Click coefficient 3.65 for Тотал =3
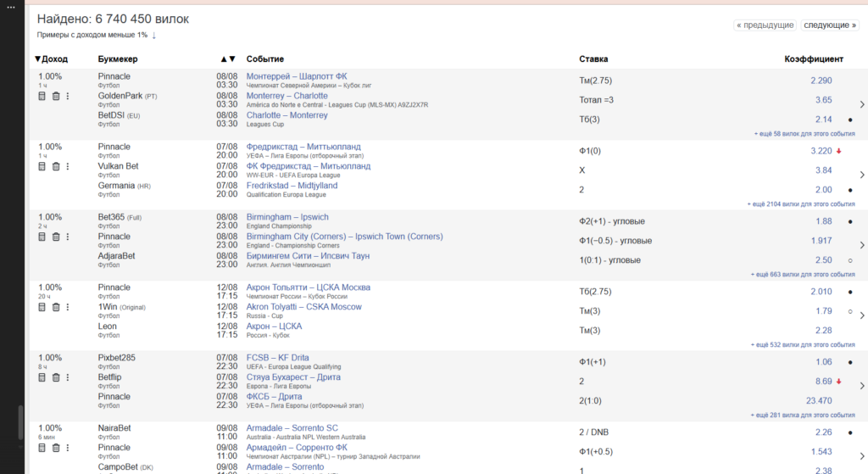Screen dimensions: 868x474 pyautogui.click(x=823, y=100)
